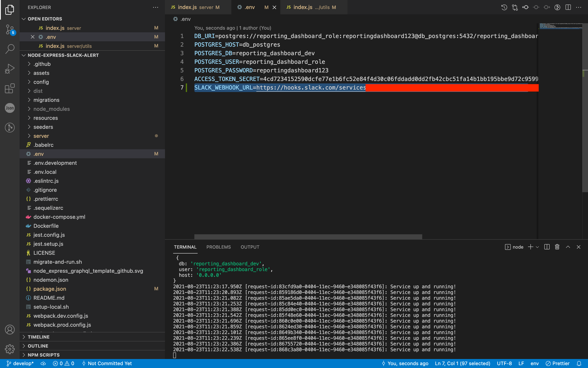The height and width of the screenshot is (368, 588).
Task: Open package.json file
Action: point(92,289)
